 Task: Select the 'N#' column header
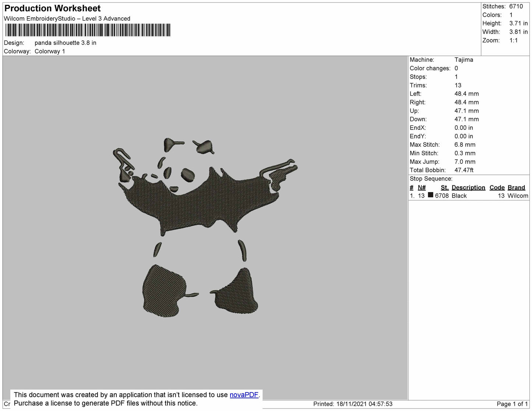[x=422, y=187]
